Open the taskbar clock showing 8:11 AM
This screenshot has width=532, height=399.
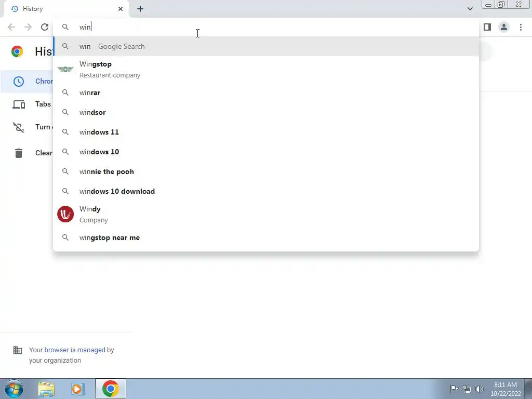(x=506, y=389)
